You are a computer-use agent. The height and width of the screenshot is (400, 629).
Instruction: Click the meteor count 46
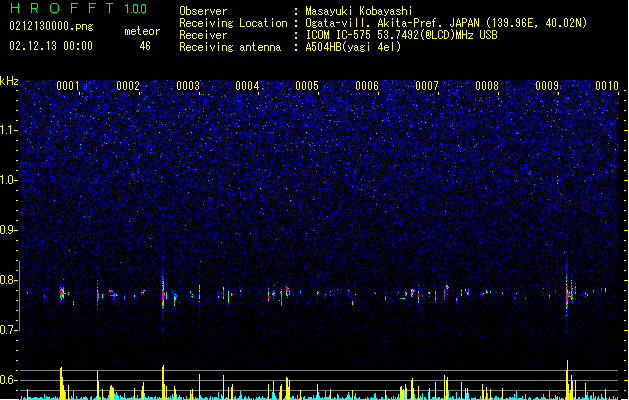[x=145, y=46]
